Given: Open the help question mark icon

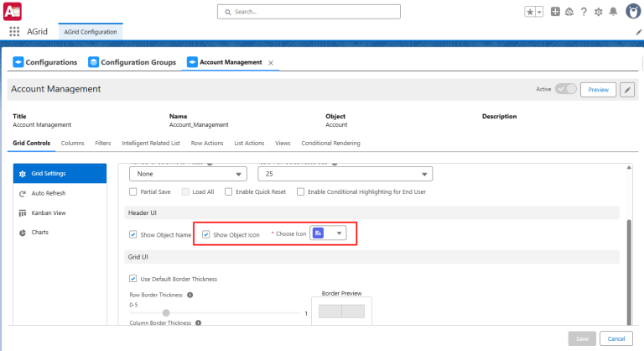Looking at the screenshot, I should tap(584, 12).
